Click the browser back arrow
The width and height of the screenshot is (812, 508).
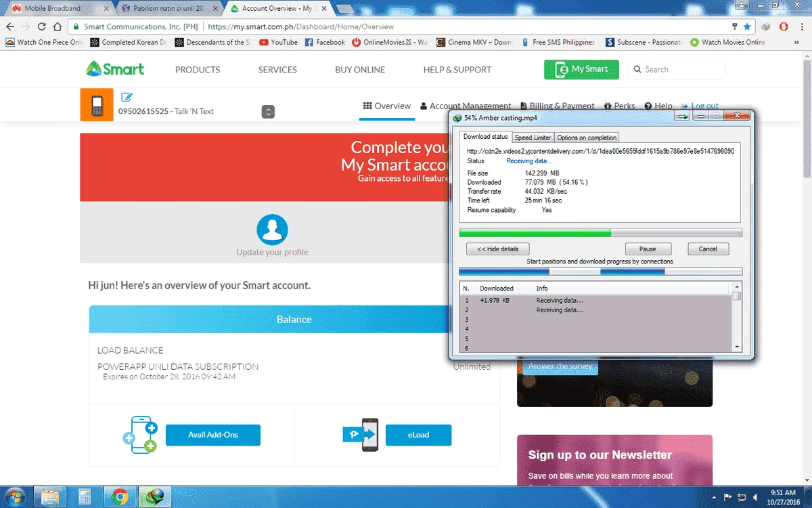coord(10,26)
